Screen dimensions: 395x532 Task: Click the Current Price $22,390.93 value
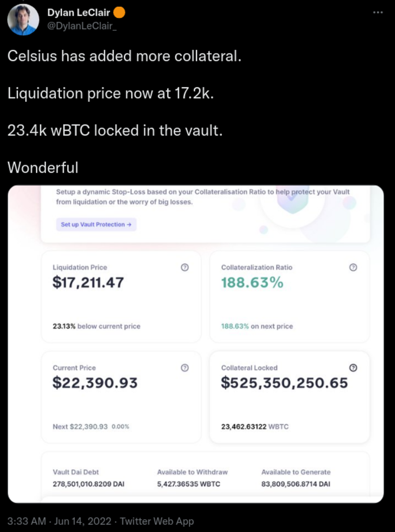tap(95, 383)
